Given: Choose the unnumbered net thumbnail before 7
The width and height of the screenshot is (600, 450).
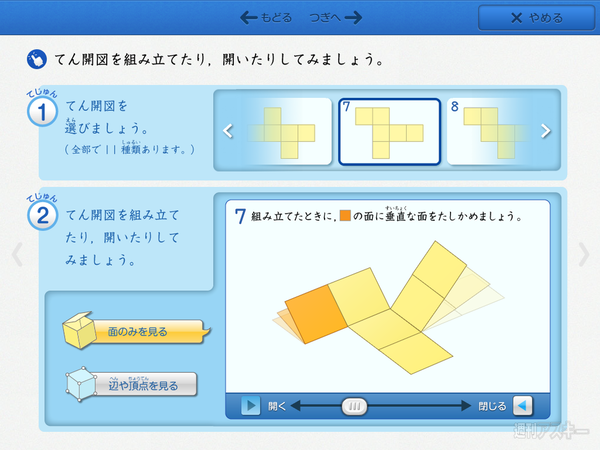Looking at the screenshot, I should pyautogui.click(x=289, y=132).
